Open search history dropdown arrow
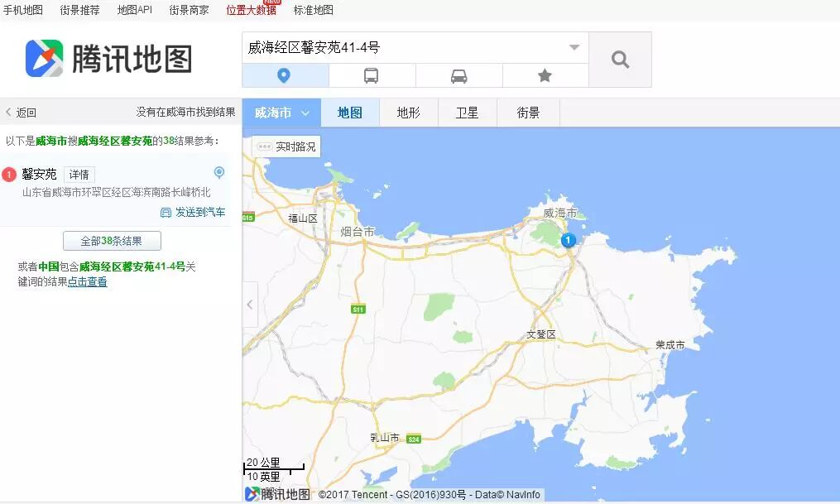Image resolution: width=840 pixels, height=504 pixels. 574,47
